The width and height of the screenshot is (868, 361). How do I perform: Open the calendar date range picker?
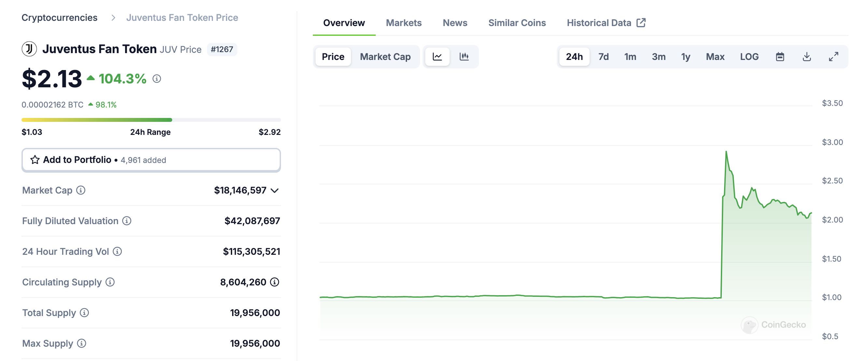[x=780, y=57]
